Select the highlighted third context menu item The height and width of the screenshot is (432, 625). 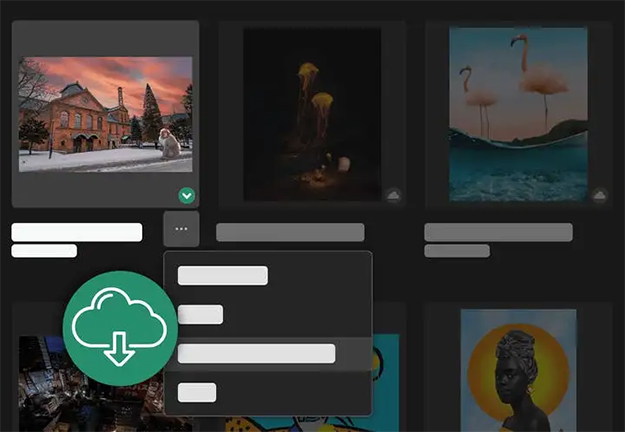(256, 353)
